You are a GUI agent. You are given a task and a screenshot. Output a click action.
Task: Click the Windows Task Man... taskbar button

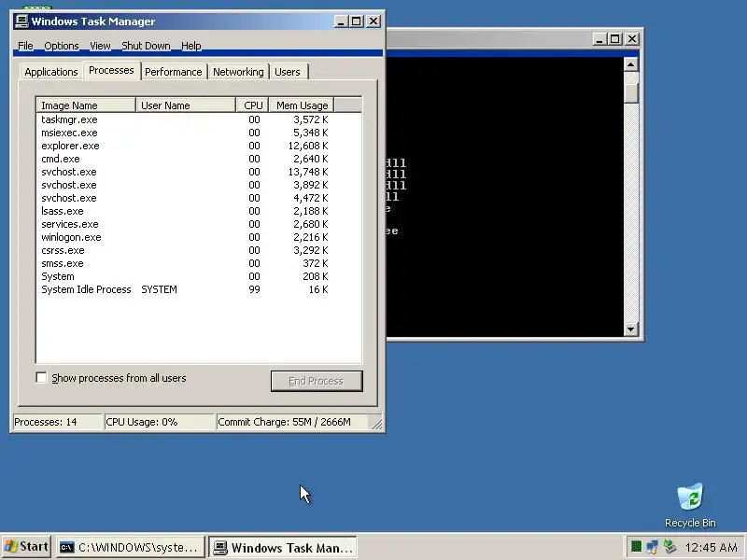[x=283, y=547]
